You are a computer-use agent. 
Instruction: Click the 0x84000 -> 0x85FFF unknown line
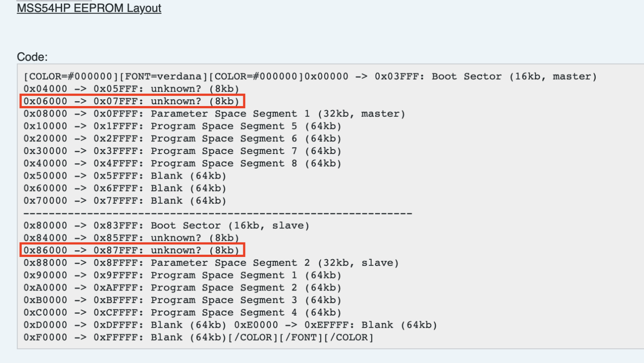click(x=131, y=238)
